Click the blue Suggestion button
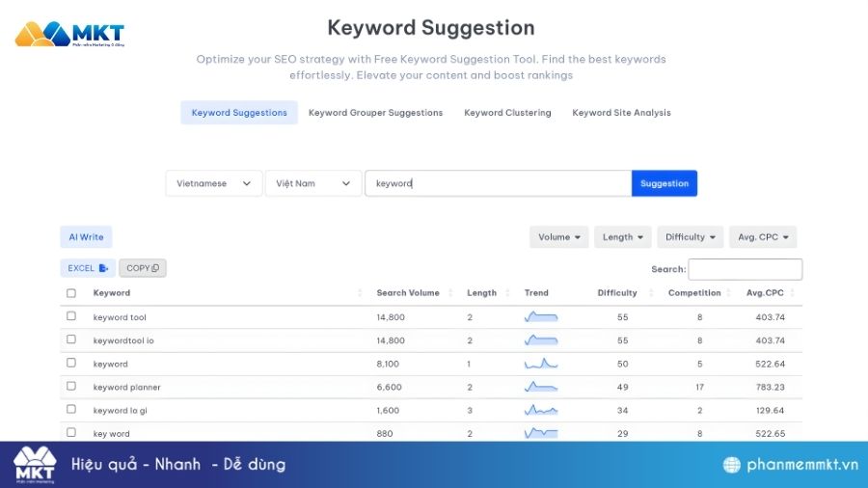This screenshot has width=868, height=488. (665, 183)
